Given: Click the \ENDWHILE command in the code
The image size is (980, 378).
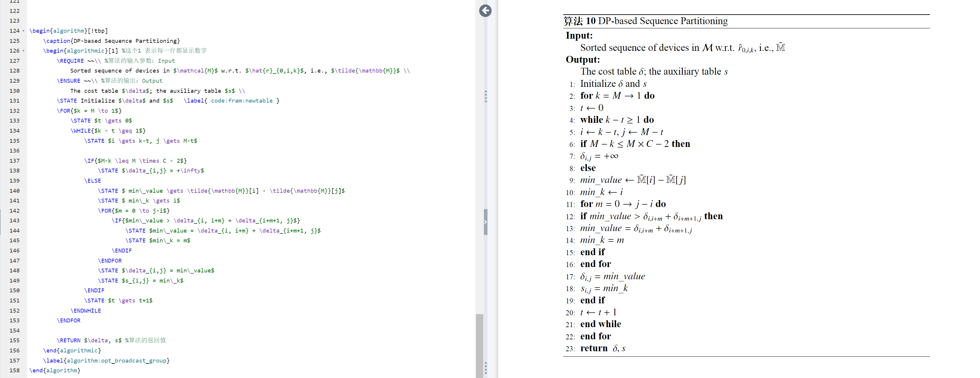Looking at the screenshot, I should [86, 310].
